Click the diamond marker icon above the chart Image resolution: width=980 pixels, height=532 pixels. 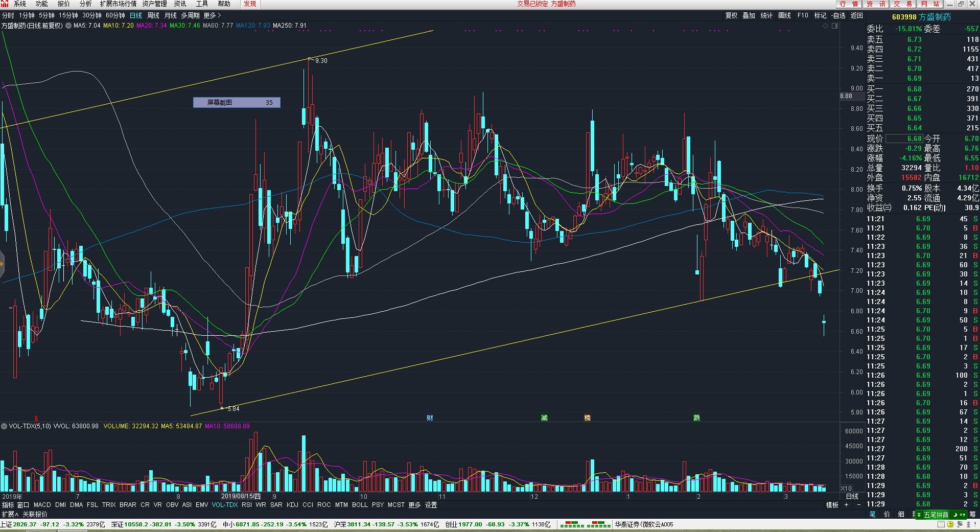[826, 26]
